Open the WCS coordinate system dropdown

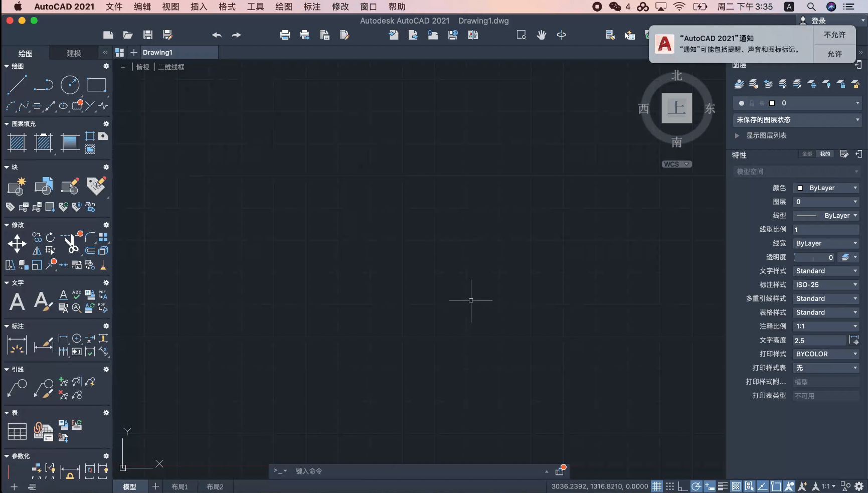(677, 164)
